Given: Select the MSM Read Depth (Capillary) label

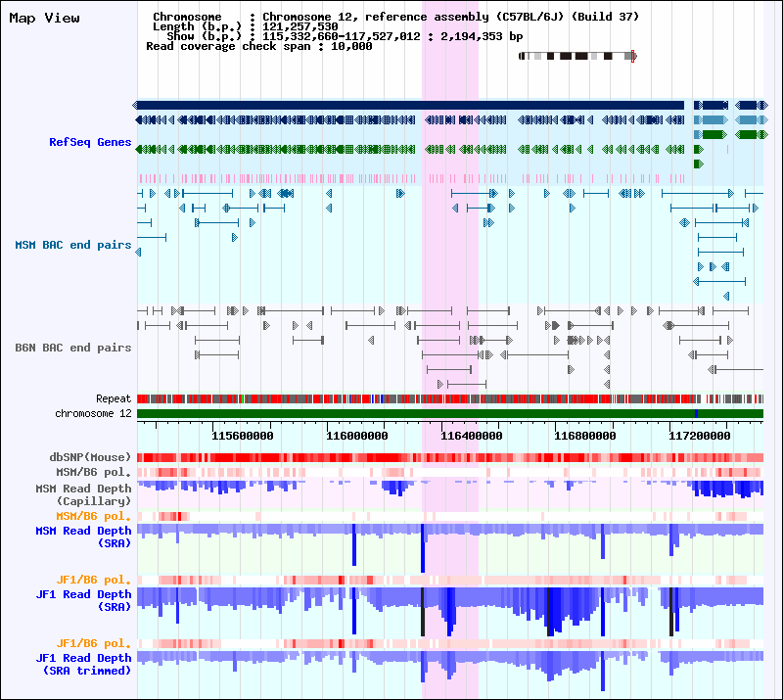Looking at the screenshot, I should tap(83, 494).
